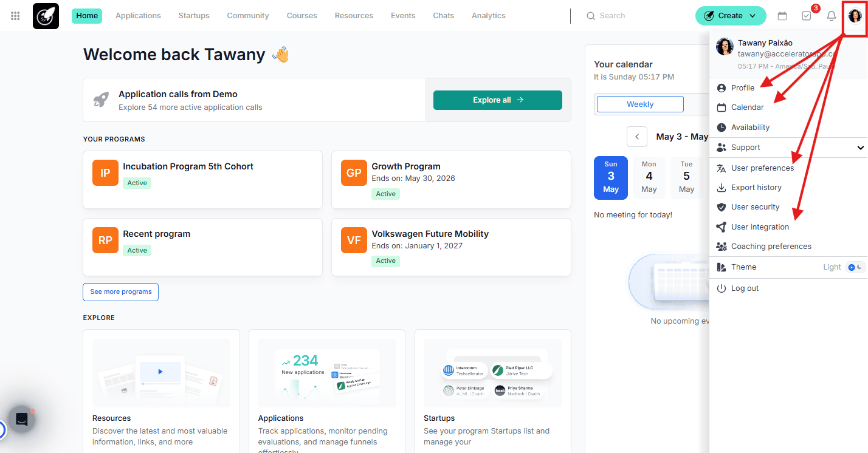Screen dimensions: 868x453
Task: Click the Startups explore thumbnail
Action: click(493, 373)
